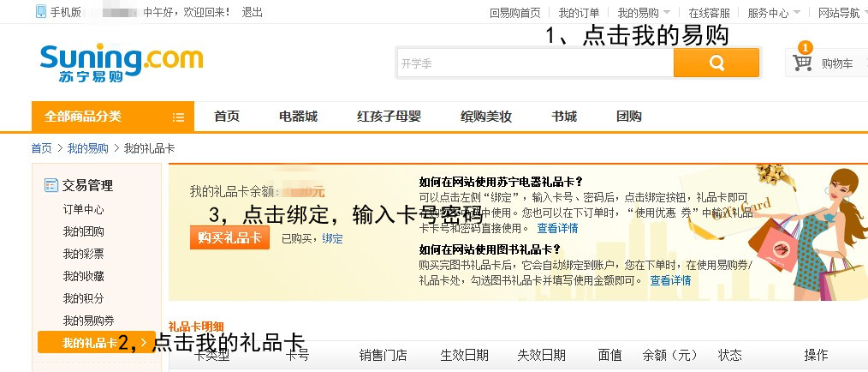
Task: Open 在线客服 link
Action: pyautogui.click(x=709, y=13)
